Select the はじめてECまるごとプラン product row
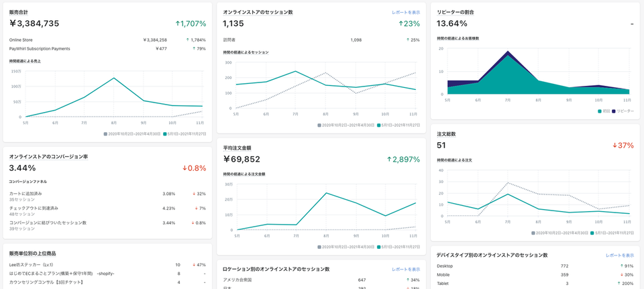 coord(107,274)
